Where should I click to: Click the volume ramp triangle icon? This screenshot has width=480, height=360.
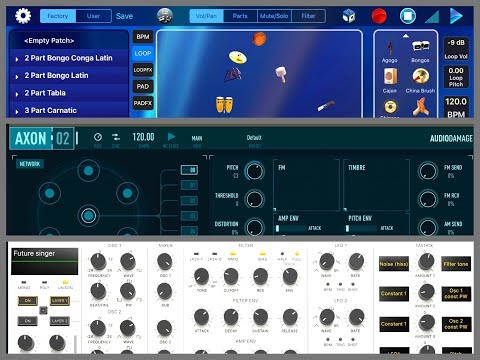pos(432,17)
